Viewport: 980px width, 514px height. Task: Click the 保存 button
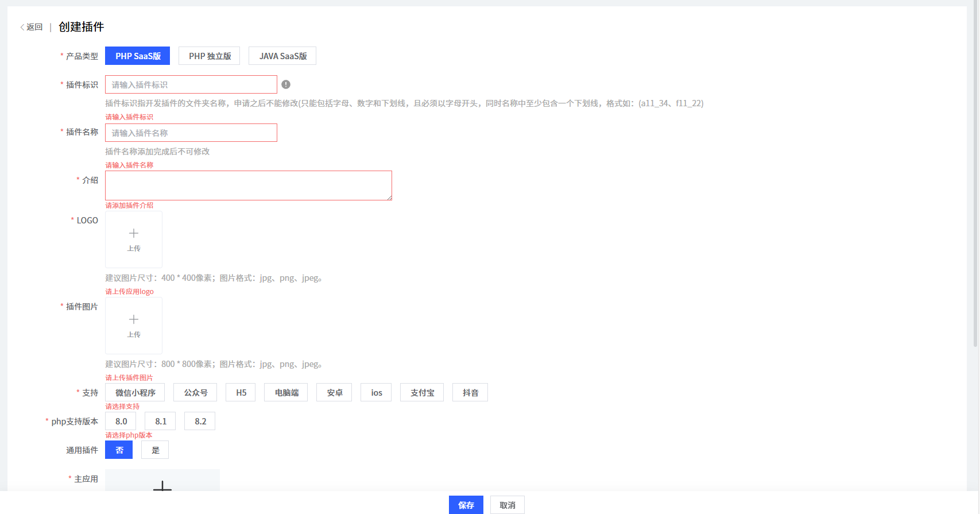(466, 505)
